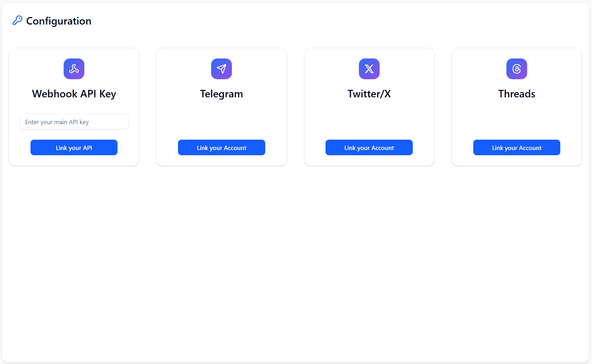The height and width of the screenshot is (364, 592).
Task: Click the Twitter/X logo icon
Action: (x=369, y=69)
